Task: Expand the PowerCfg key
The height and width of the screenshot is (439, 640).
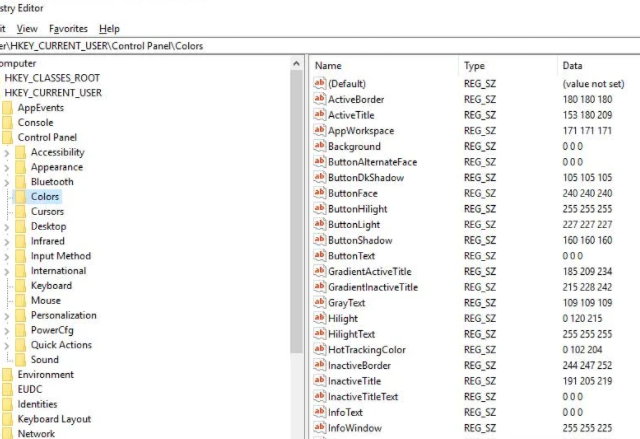Action: point(7,331)
